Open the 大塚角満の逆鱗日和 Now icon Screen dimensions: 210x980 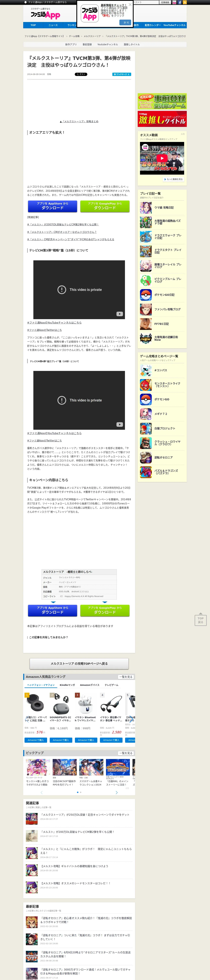(x=146, y=338)
